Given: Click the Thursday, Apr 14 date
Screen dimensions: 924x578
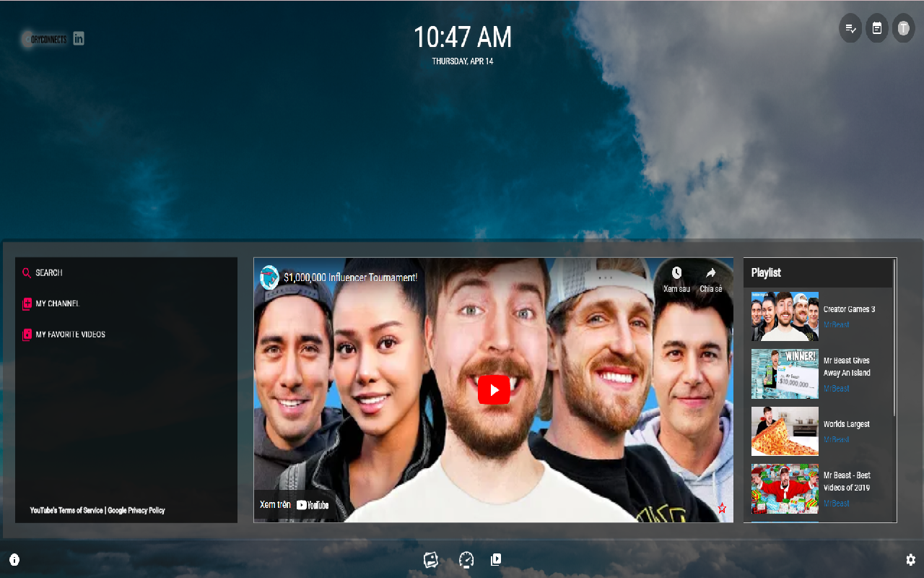Looking at the screenshot, I should coord(463,61).
